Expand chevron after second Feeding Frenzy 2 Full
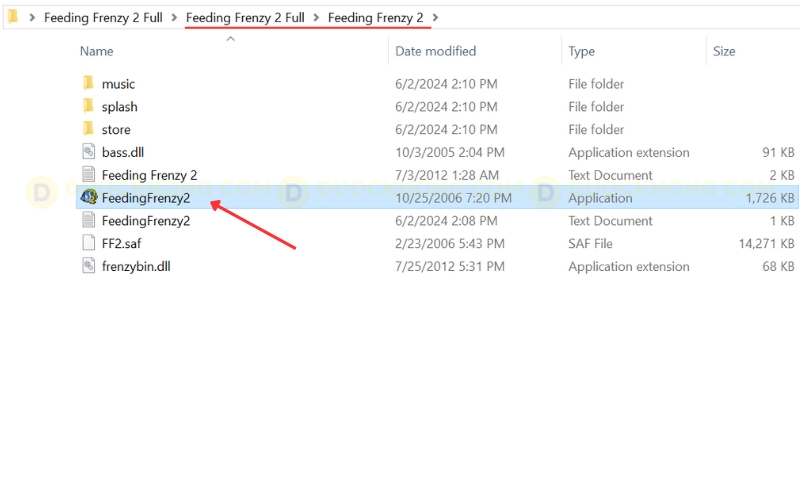Screen dimensions: 800x500 316,18
